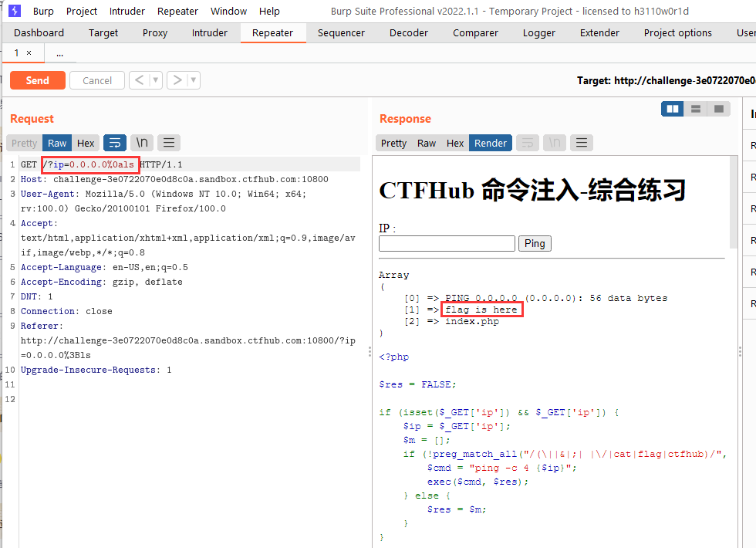Click the Connection: close header

pos(66,311)
